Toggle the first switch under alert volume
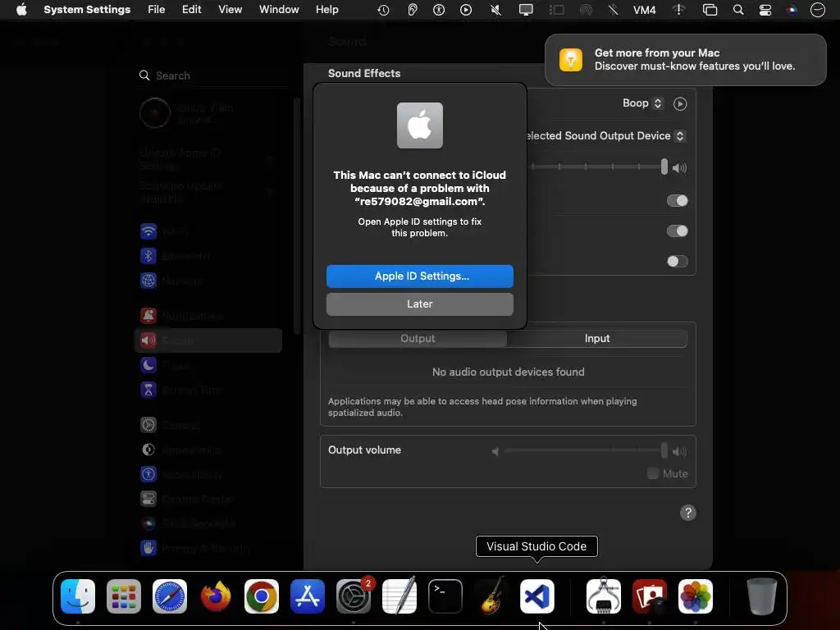The height and width of the screenshot is (630, 840). (677, 200)
